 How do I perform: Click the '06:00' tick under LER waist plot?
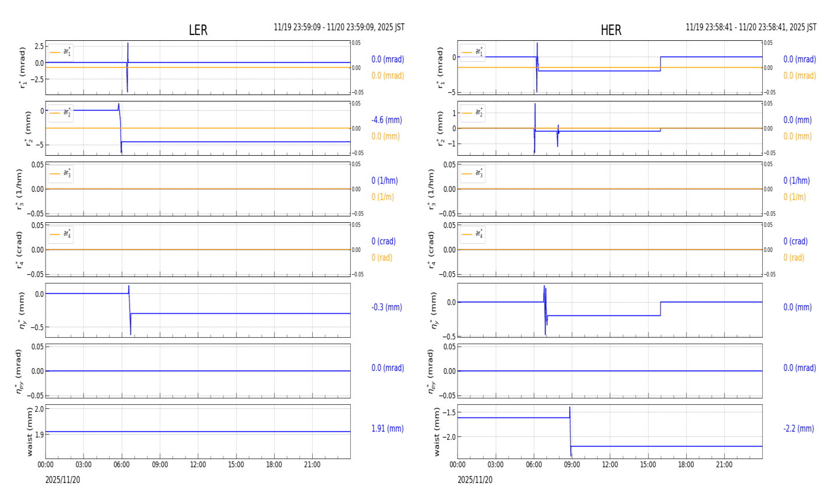click(x=122, y=465)
